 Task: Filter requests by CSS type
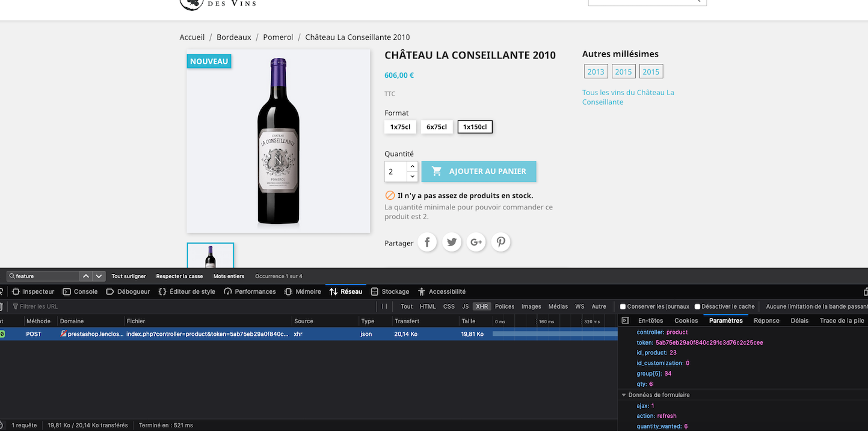[449, 306]
